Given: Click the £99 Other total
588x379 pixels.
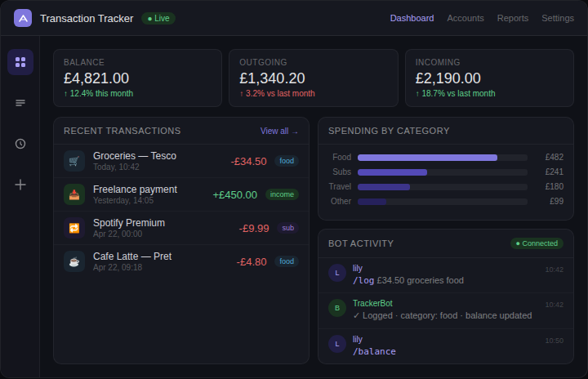Looking at the screenshot, I should [556, 201].
